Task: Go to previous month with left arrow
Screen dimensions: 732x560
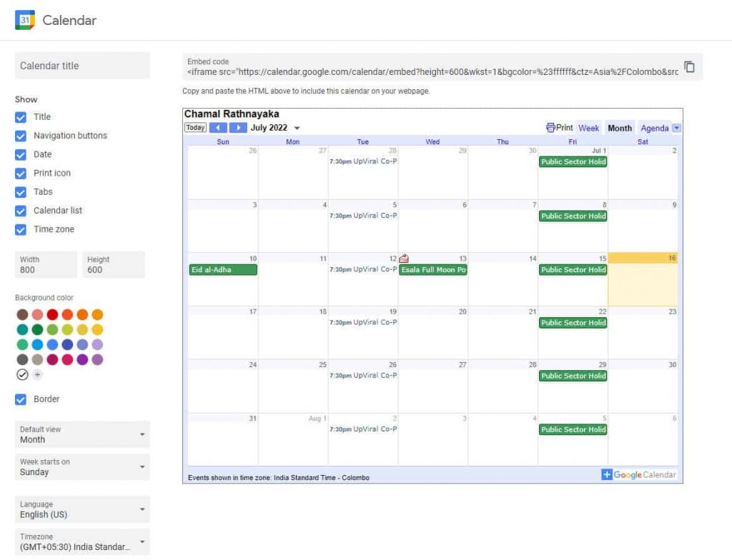Action: (x=217, y=128)
